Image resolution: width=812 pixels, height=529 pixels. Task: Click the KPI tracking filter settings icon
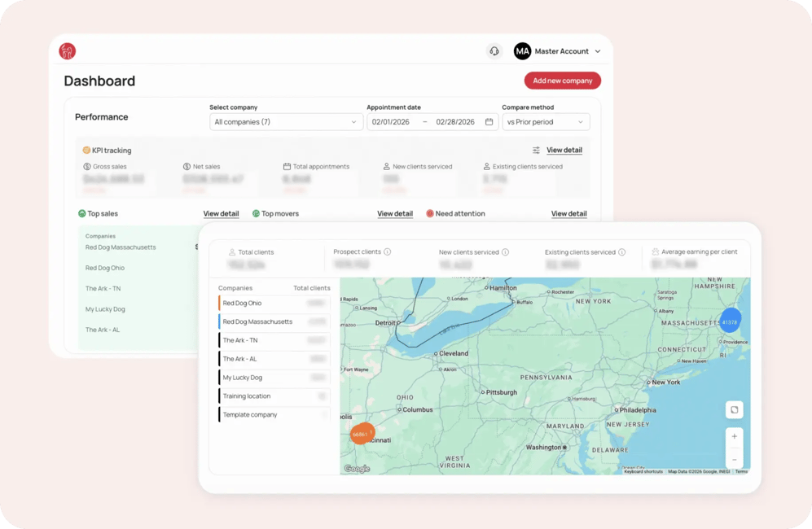pos(536,151)
